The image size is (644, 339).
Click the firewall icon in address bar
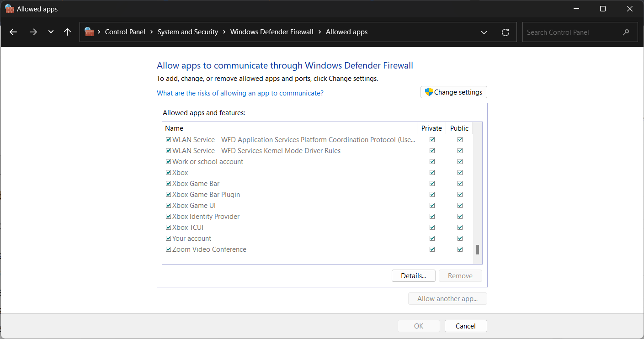click(89, 32)
